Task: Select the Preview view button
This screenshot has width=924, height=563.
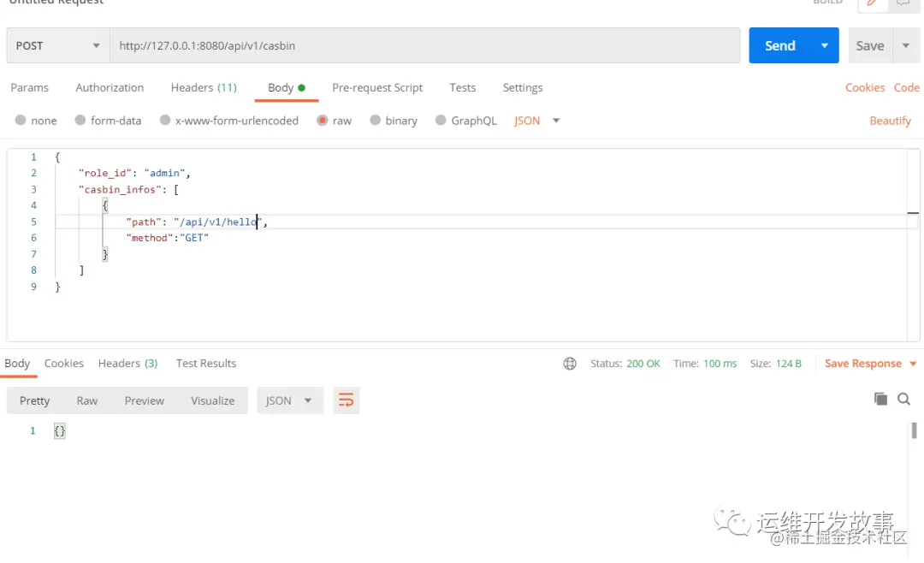Action: (x=144, y=401)
